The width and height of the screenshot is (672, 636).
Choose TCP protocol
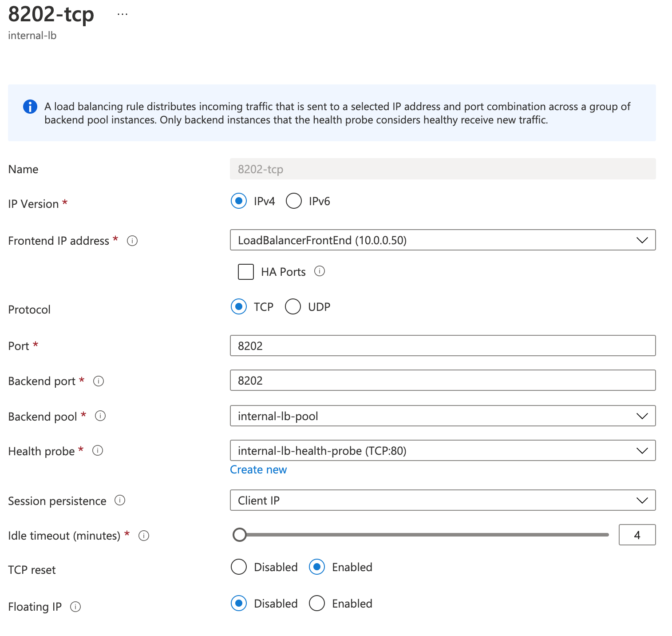(239, 306)
